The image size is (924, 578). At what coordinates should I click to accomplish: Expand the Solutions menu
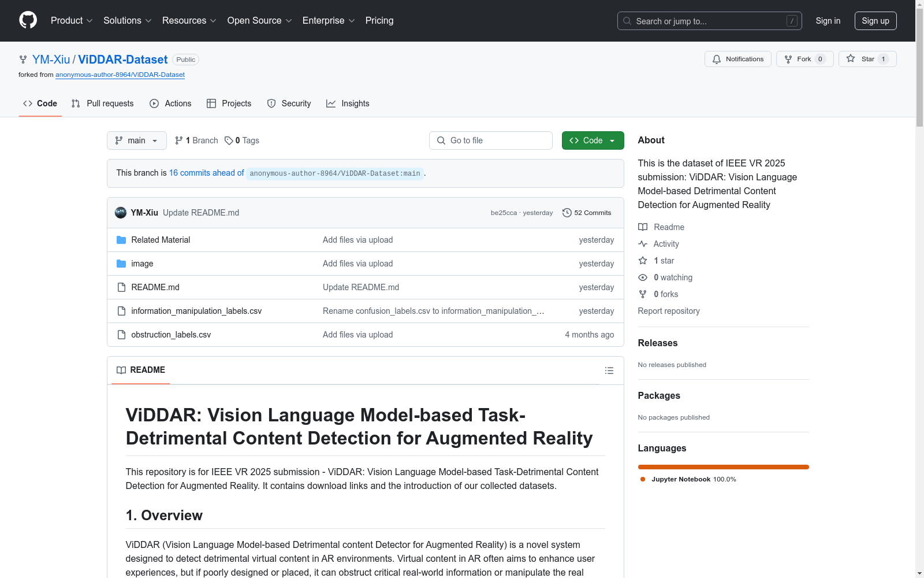click(128, 21)
